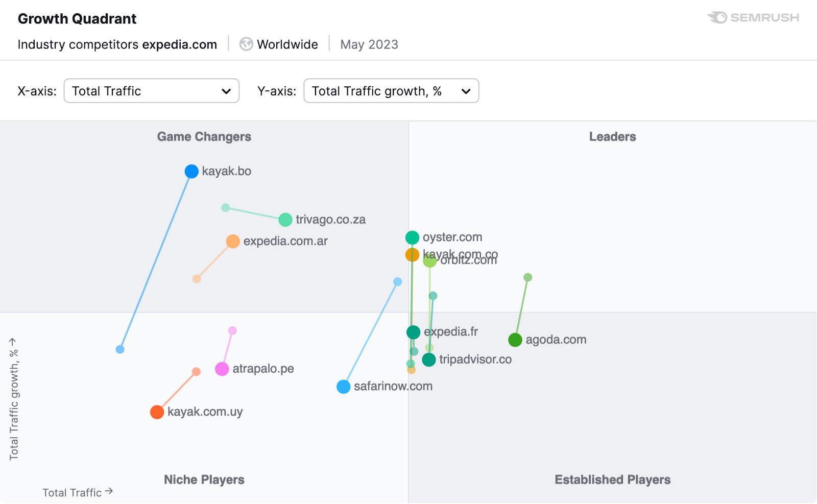Click the Established Players quadrant title
The height and width of the screenshot is (504, 817).
pyautogui.click(x=613, y=480)
